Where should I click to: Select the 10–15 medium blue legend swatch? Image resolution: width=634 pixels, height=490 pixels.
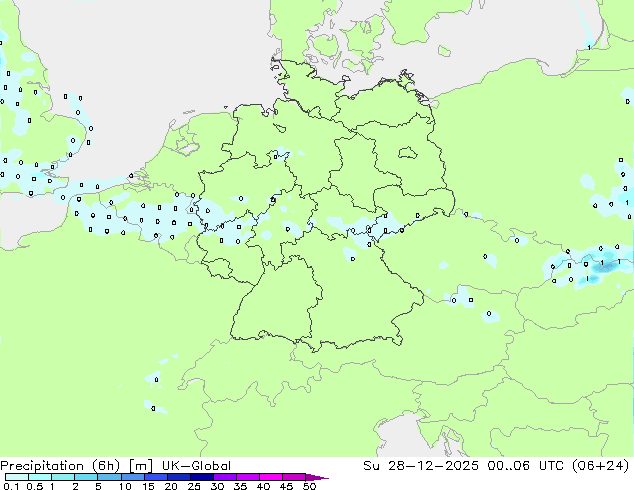pyautogui.click(x=132, y=477)
